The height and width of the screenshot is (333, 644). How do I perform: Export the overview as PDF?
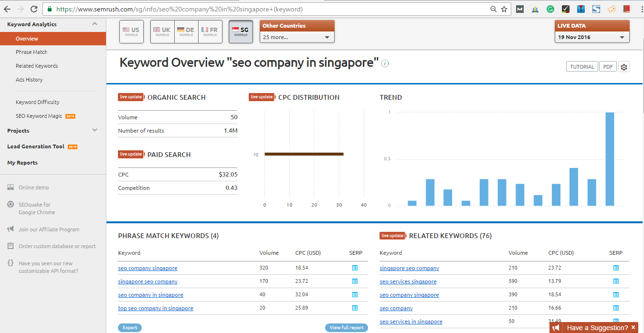[x=608, y=67]
